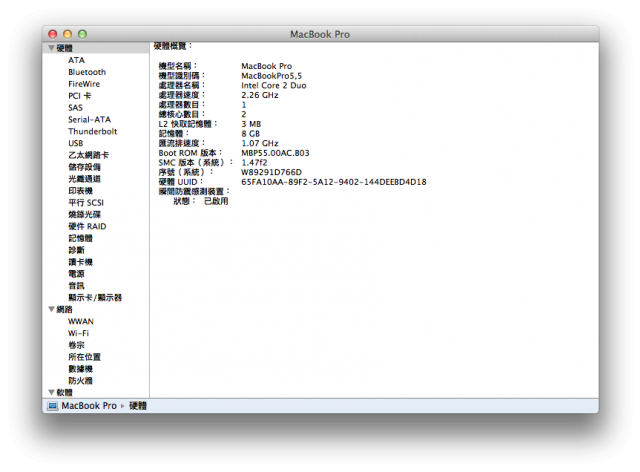Screen dimensions: 640x472
Task: Click the bus speed 1.07 GHz
Action: pos(260,143)
